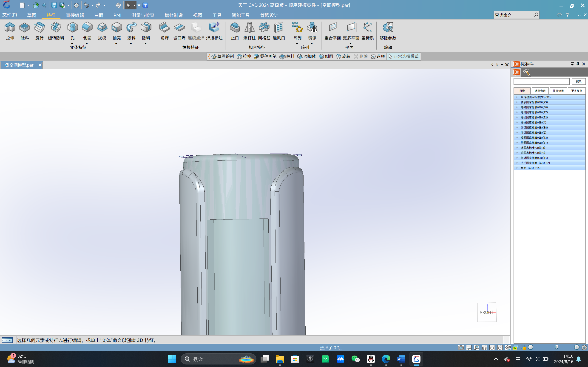This screenshot has height=367, width=588.
Task: Choose the 拔模 draft tool
Action: tap(102, 31)
